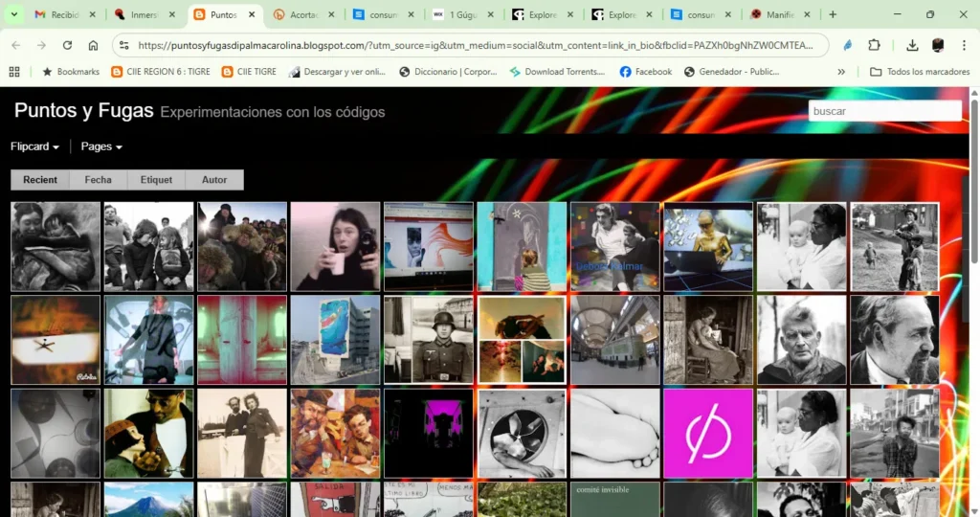Sort posts by Autor
Image resolution: width=980 pixels, height=517 pixels.
point(214,180)
